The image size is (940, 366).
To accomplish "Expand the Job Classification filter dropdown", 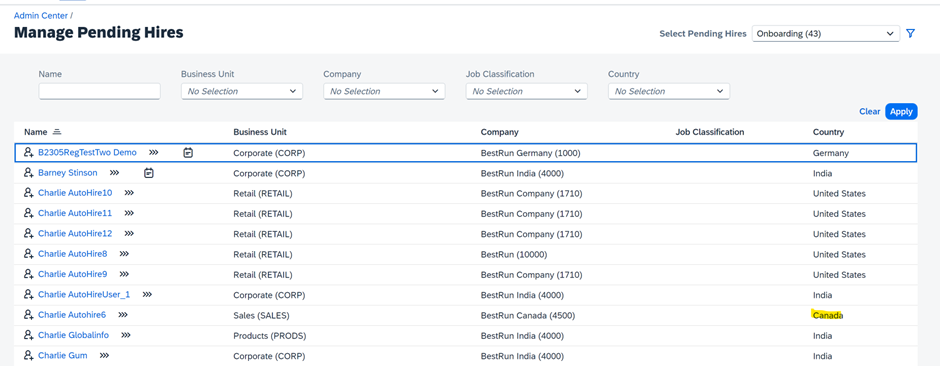I will tap(526, 91).
